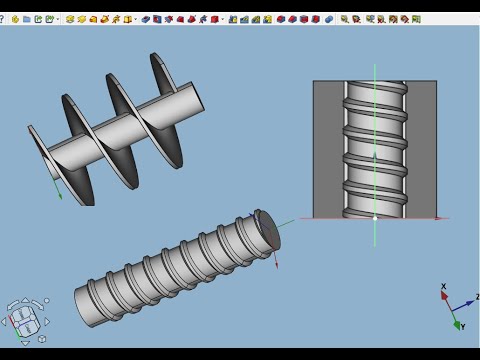The image size is (480, 360).
Task: Select the Additive Pipe tool
Action: (x=104, y=19)
